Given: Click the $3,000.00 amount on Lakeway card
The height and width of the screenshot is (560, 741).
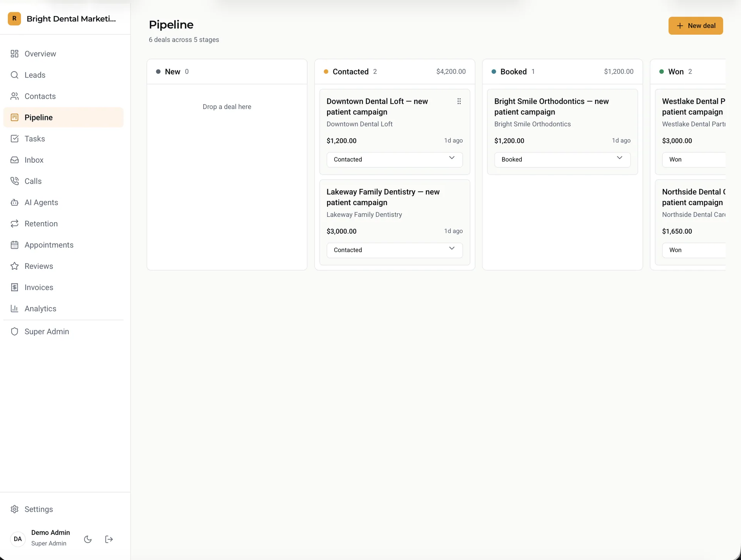Looking at the screenshot, I should [342, 231].
